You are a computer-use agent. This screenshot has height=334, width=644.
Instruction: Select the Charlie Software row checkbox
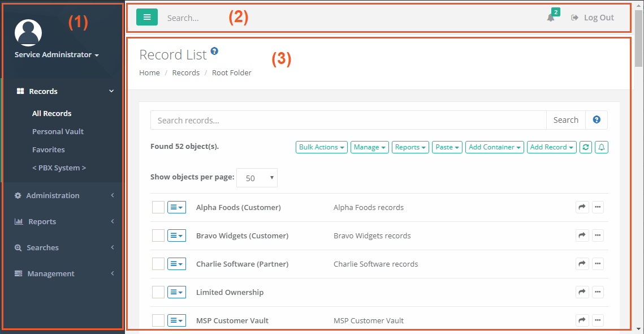[x=158, y=264]
